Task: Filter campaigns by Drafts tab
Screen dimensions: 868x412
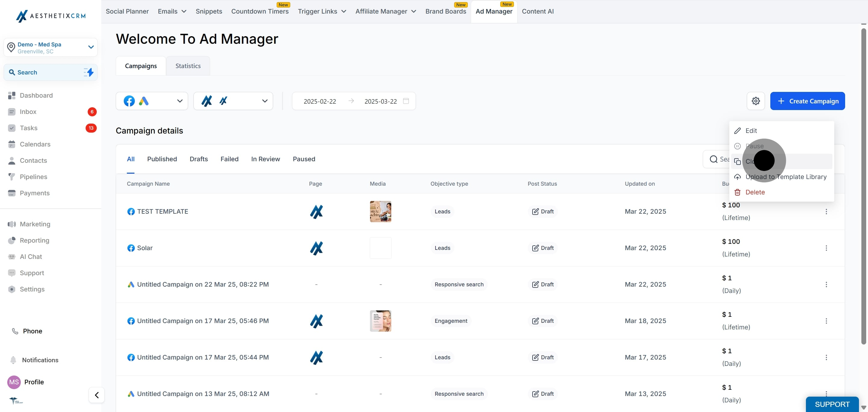Action: point(199,159)
